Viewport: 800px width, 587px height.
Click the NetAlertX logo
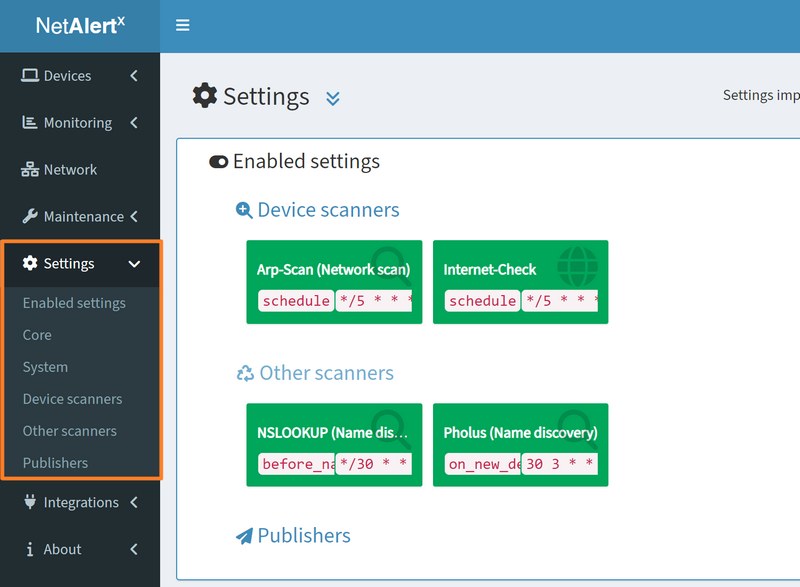tap(80, 26)
